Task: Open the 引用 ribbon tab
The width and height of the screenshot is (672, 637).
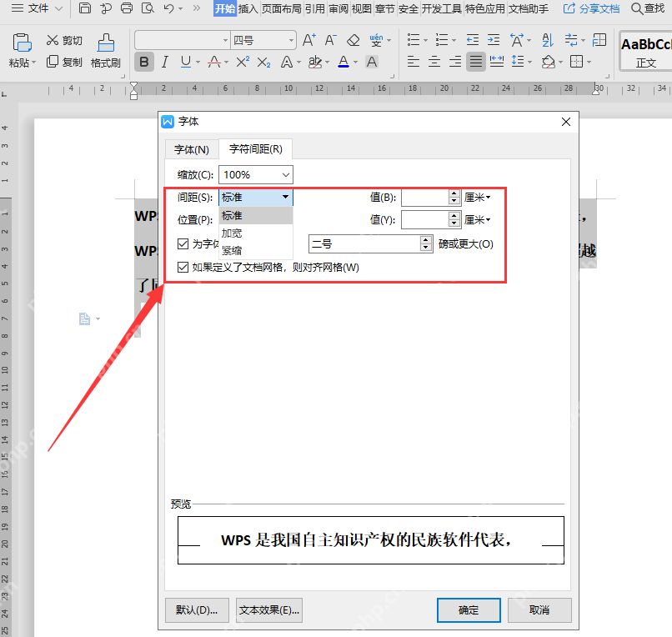Action: click(315, 8)
